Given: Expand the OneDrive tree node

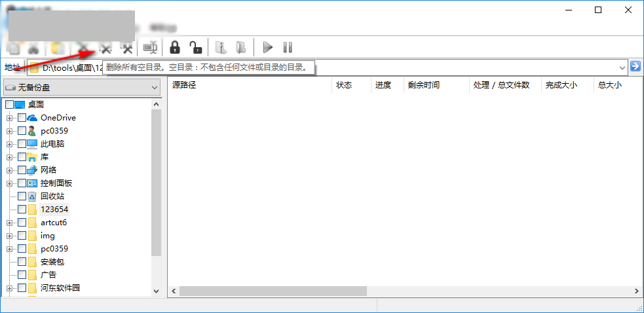Looking at the screenshot, I should (x=9, y=119).
